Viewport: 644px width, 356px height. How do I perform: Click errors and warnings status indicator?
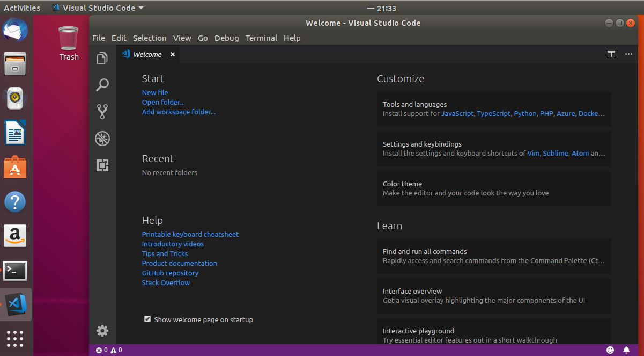(109, 350)
